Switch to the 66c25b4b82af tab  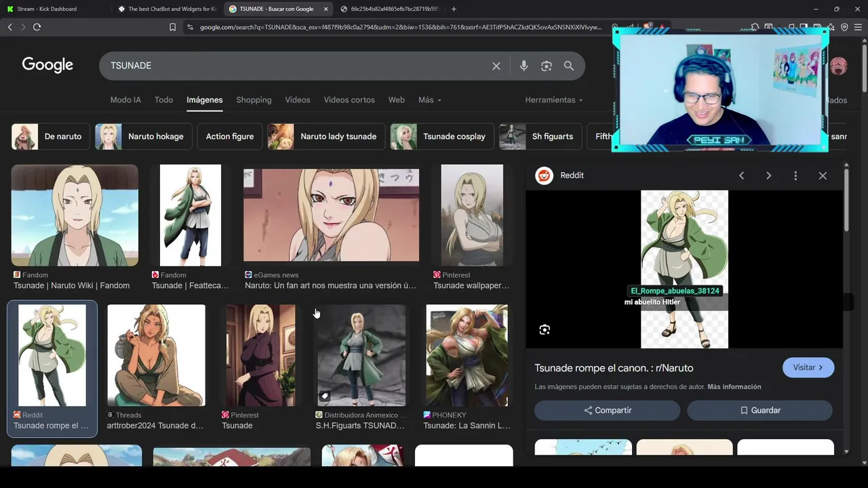coord(390,9)
